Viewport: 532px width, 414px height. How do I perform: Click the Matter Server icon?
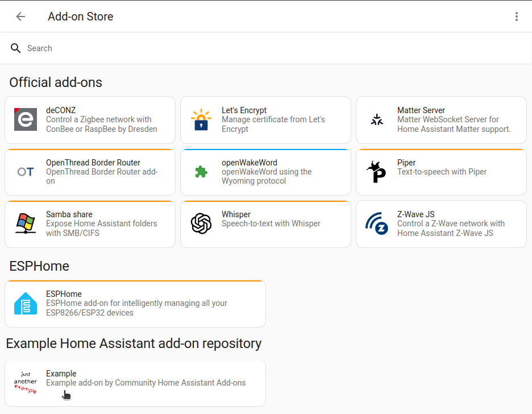coord(377,119)
